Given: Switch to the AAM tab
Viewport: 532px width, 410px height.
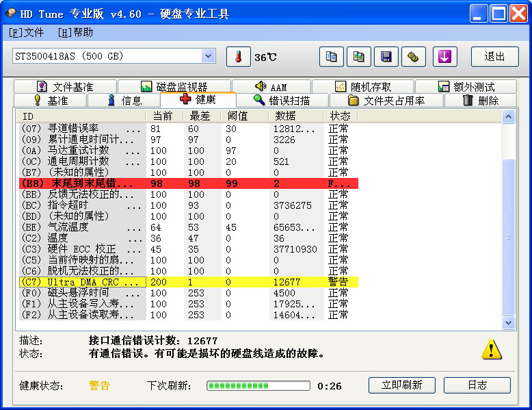Looking at the screenshot, I should (x=271, y=87).
